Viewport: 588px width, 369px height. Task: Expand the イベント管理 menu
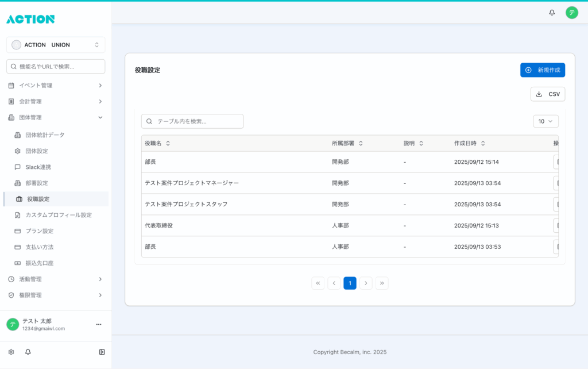56,86
